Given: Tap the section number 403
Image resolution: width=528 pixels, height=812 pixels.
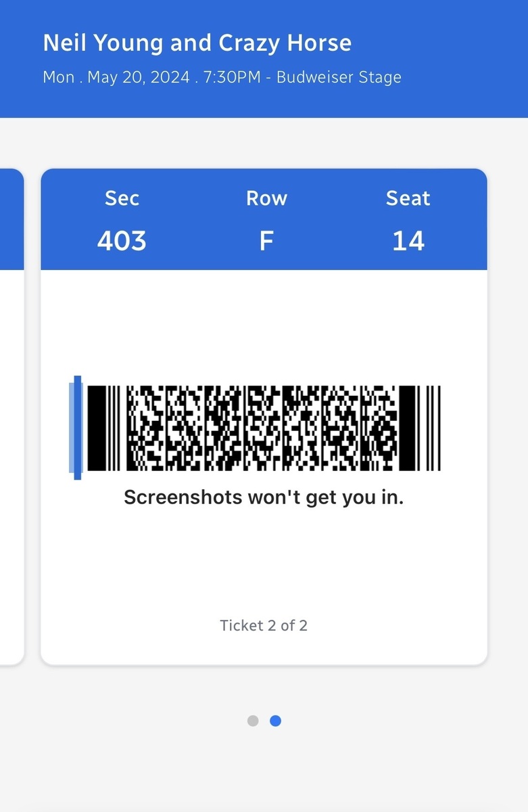Looking at the screenshot, I should pyautogui.click(x=122, y=241).
